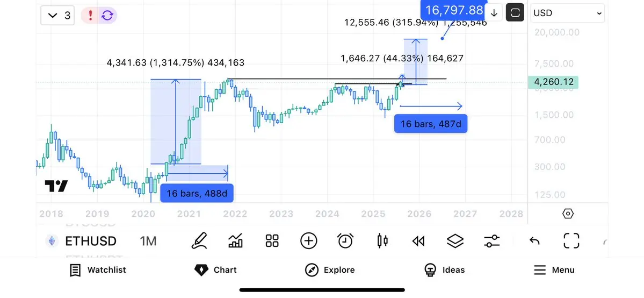Change the 1M timeframe interval
The width and height of the screenshot is (644, 298).
click(x=148, y=241)
